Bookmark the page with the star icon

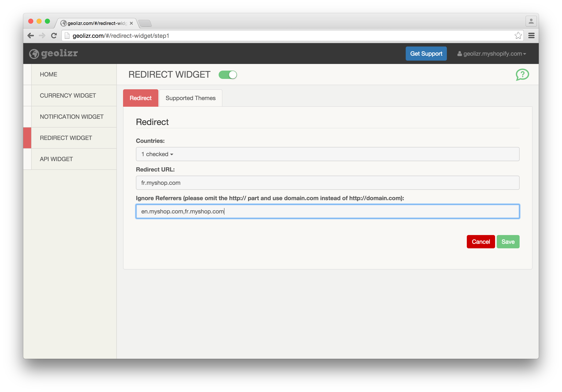click(x=518, y=36)
